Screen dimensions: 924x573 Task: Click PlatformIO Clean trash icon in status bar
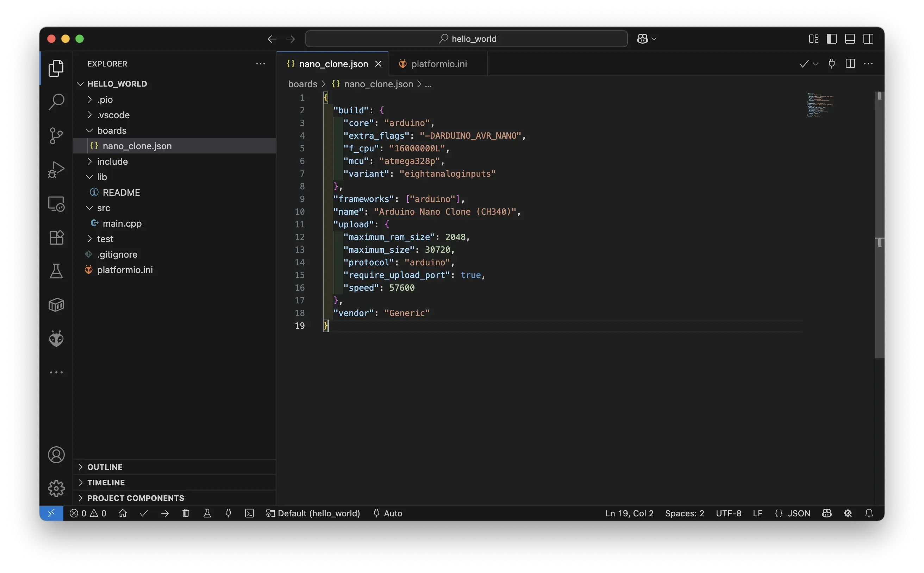(186, 513)
